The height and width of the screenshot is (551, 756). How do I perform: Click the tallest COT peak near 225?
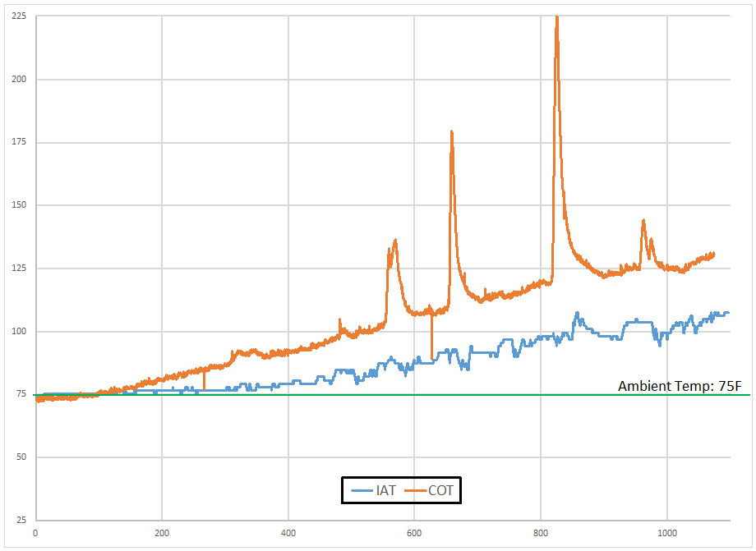point(557,19)
